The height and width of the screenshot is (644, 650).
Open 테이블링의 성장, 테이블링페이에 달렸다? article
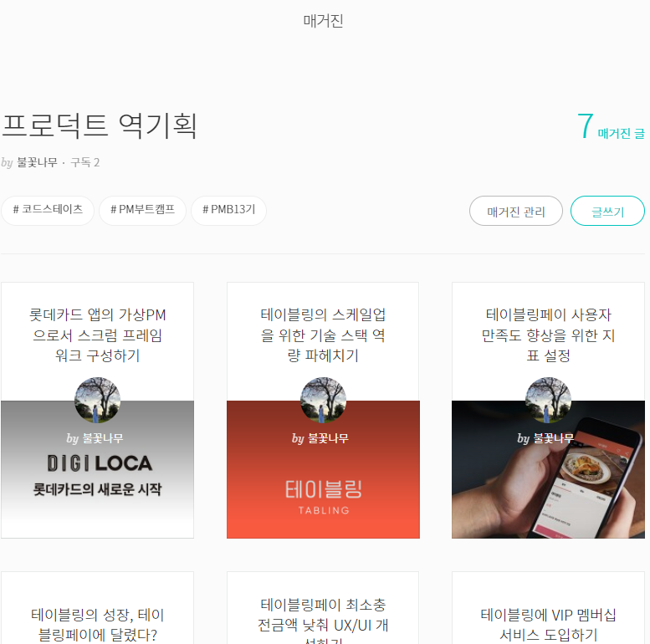(97, 625)
